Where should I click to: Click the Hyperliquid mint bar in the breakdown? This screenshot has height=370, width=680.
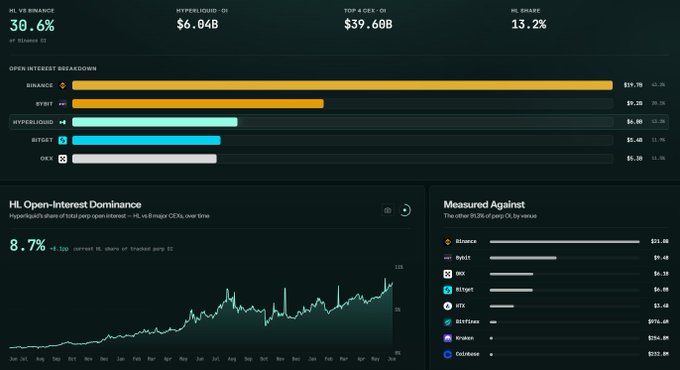pos(155,122)
